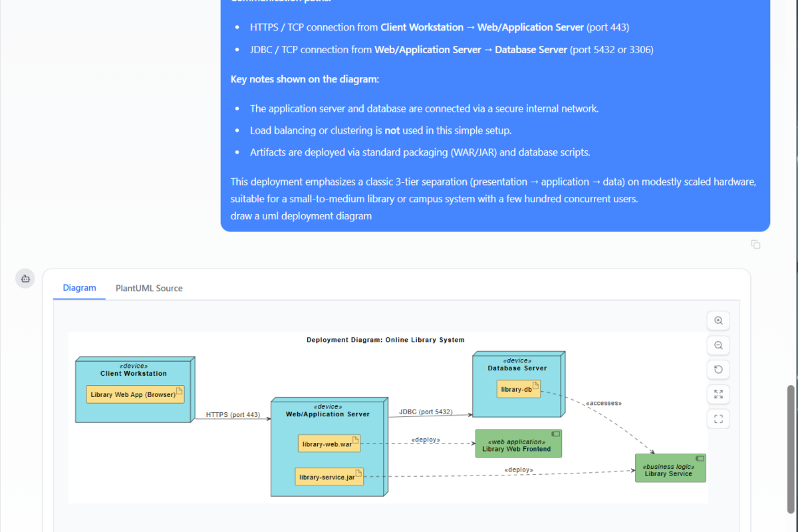The image size is (798, 532).
Task: Switch to the Diagram tab
Action: coord(79,288)
